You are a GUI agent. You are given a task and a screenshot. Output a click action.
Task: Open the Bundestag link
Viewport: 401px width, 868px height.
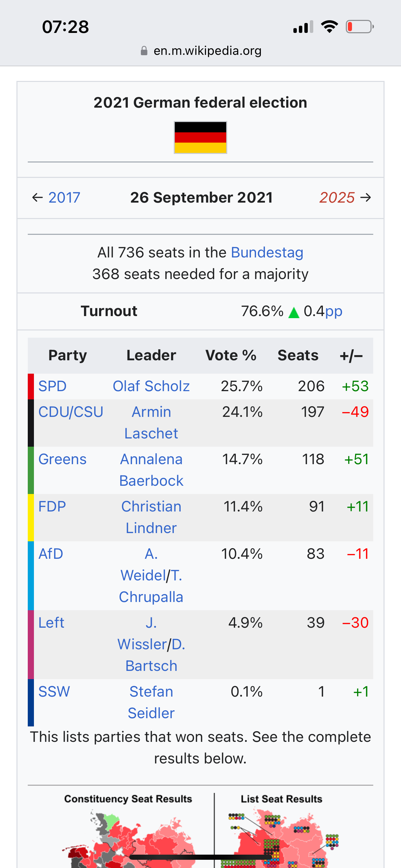tap(267, 253)
